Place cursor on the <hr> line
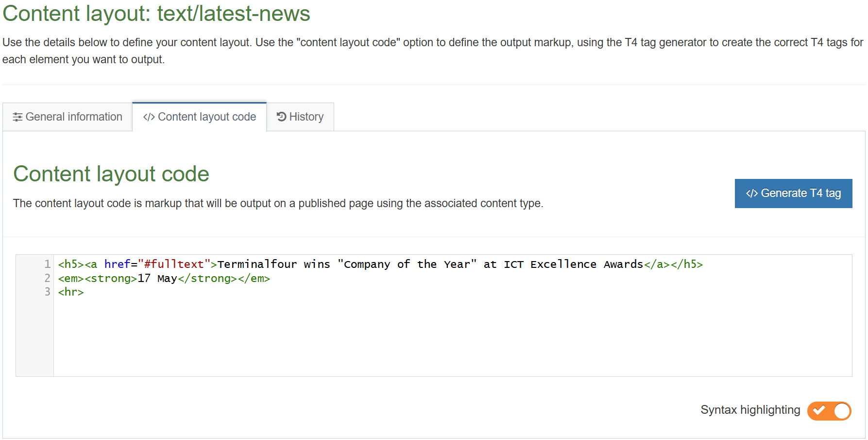Screen dimensions: 868x440 coord(70,292)
